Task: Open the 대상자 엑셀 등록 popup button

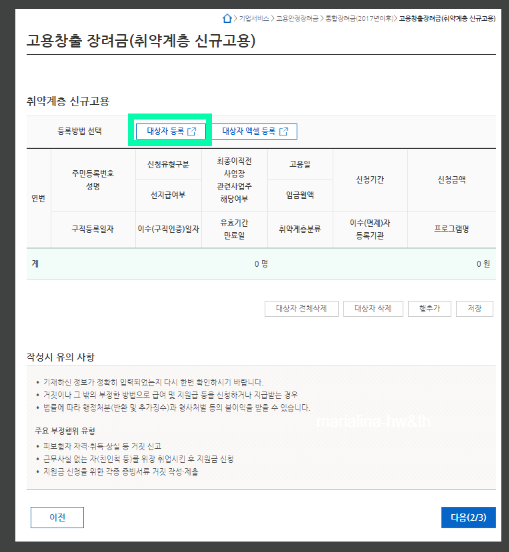Action: (x=255, y=131)
